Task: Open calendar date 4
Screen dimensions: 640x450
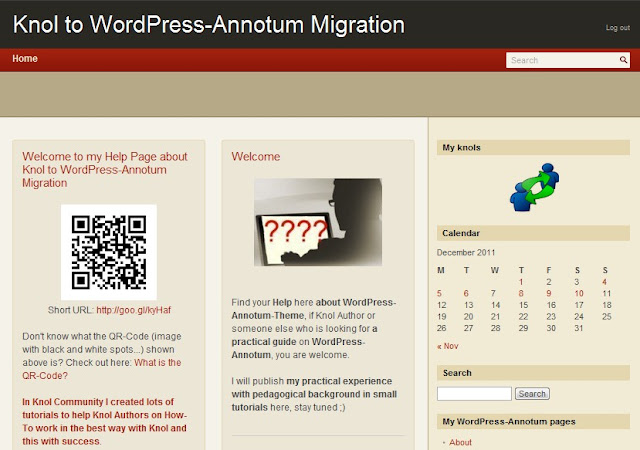Action: pyautogui.click(x=604, y=282)
